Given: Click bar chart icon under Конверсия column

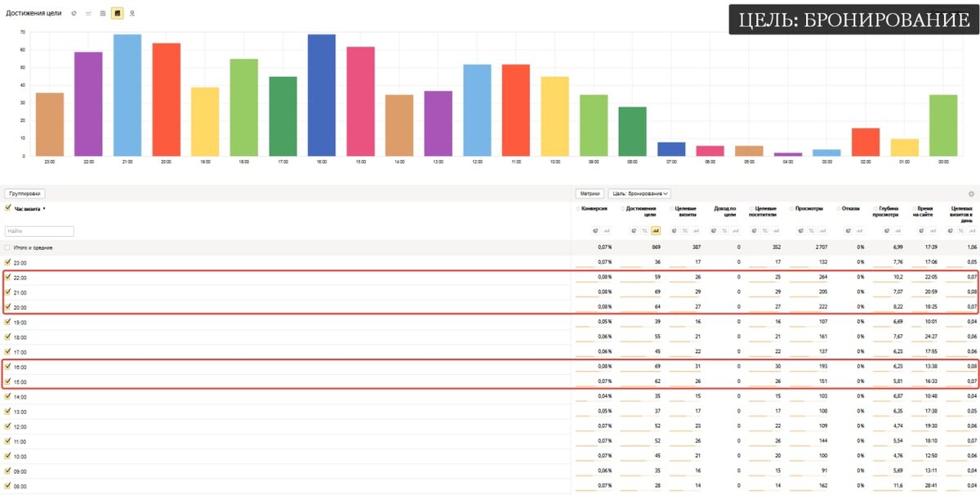Looking at the screenshot, I should pos(607,231).
